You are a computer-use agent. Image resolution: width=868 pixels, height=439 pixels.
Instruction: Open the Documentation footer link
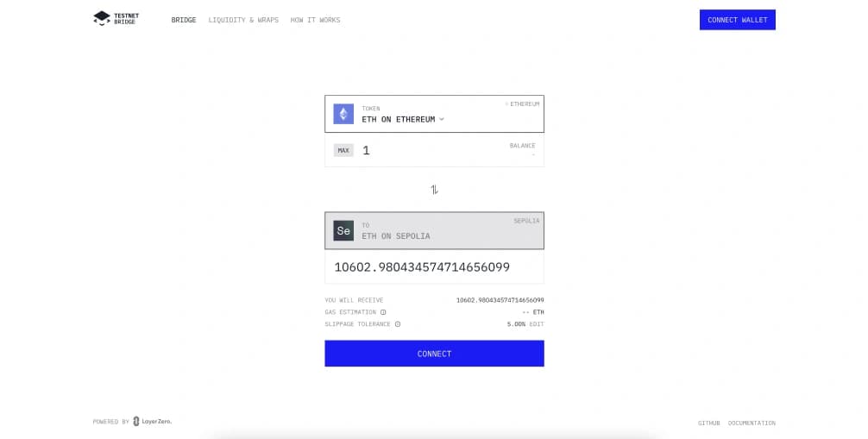tap(752, 423)
